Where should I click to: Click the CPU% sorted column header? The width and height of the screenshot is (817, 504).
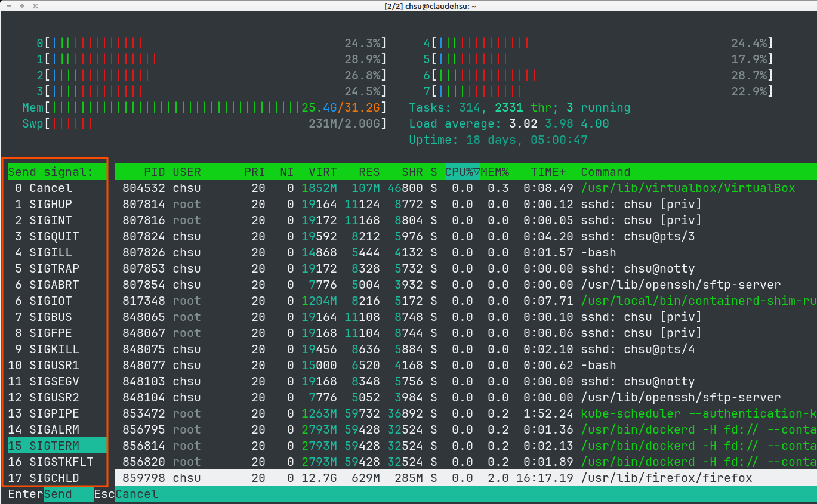[463, 172]
